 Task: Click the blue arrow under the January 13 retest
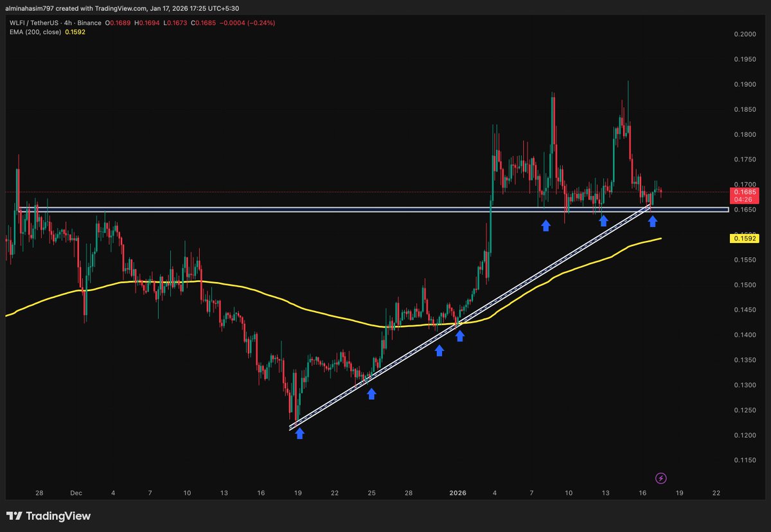tap(603, 221)
